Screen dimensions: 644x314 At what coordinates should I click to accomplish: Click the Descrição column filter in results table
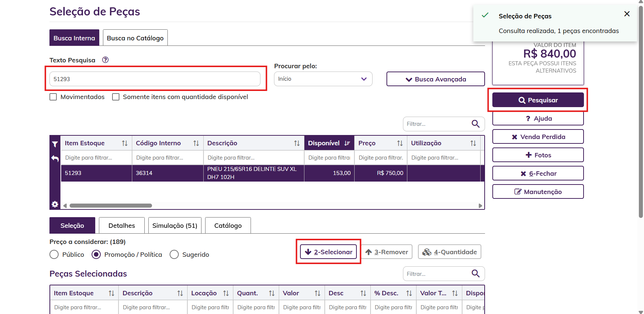(x=254, y=158)
